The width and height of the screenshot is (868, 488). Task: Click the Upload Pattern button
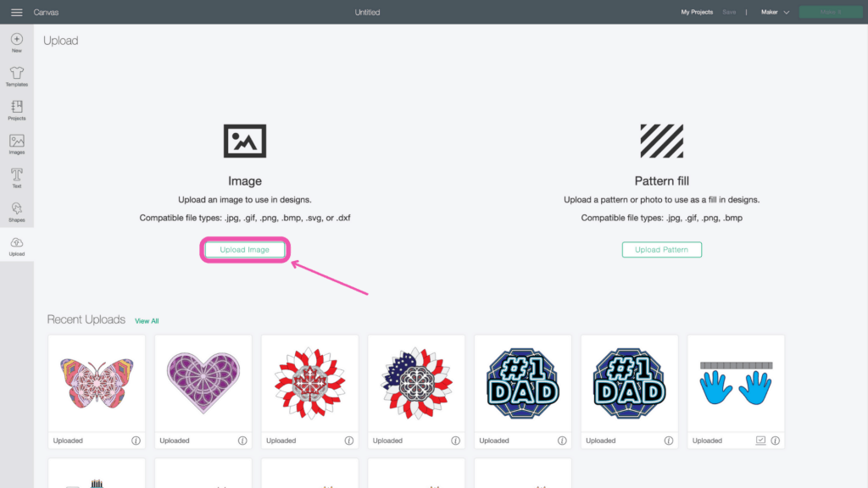pyautogui.click(x=661, y=250)
